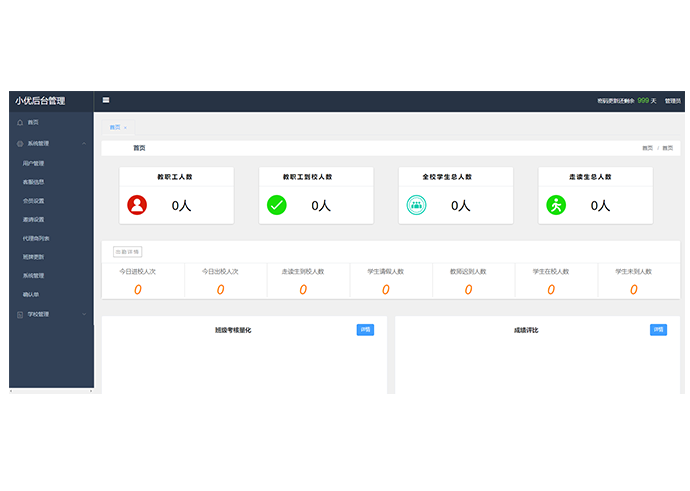Screen dimensions: 690x491
Task: Click the 学生在校人数 statistic
Action: click(551, 281)
